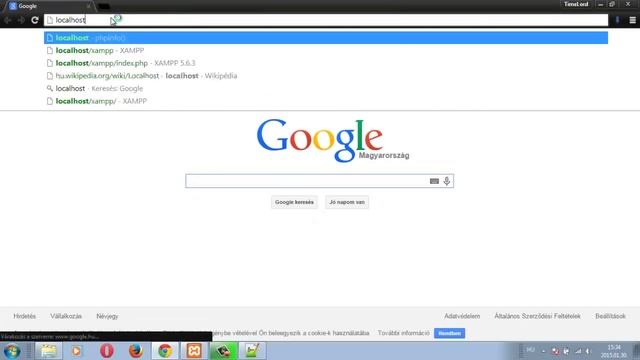Open the notepad editor taskbar icon
Viewport: 640px width, 360px height.
click(x=252, y=351)
